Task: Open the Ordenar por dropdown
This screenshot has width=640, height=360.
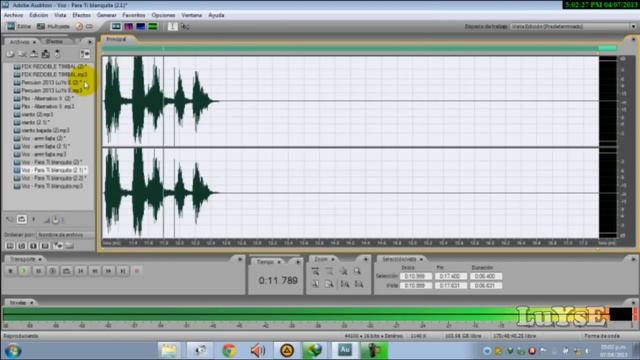Action: coord(65,235)
